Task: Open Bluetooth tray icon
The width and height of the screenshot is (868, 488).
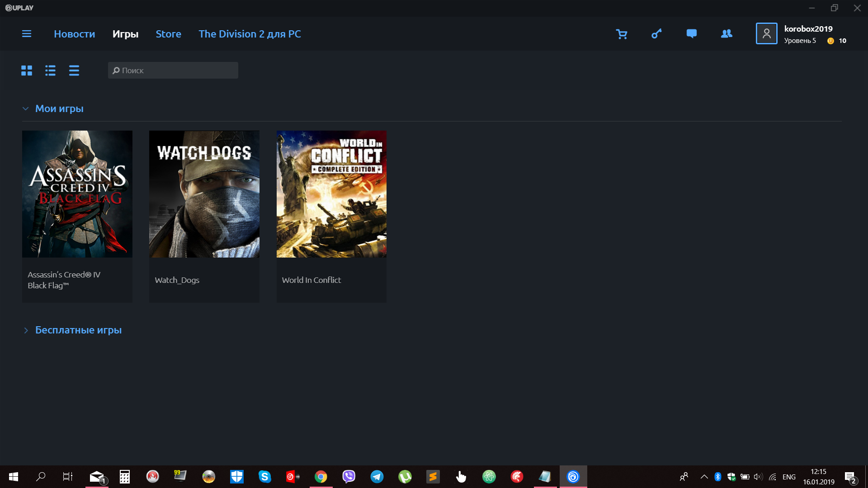Action: (x=718, y=477)
